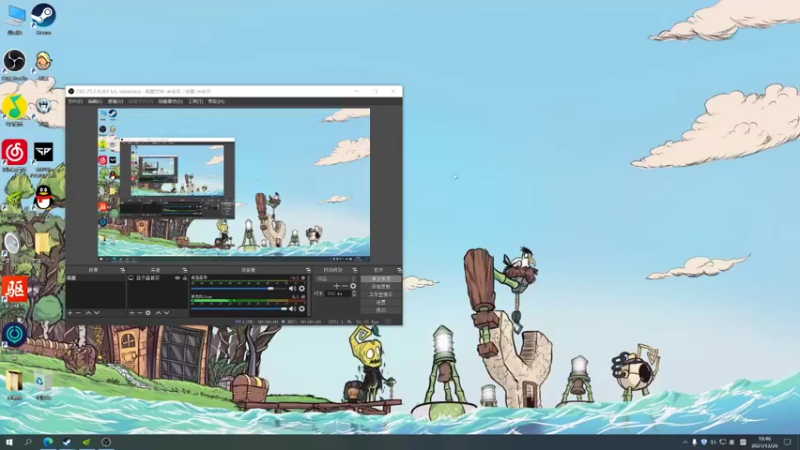
Task: Enable Studio Mode button
Action: click(x=381, y=294)
